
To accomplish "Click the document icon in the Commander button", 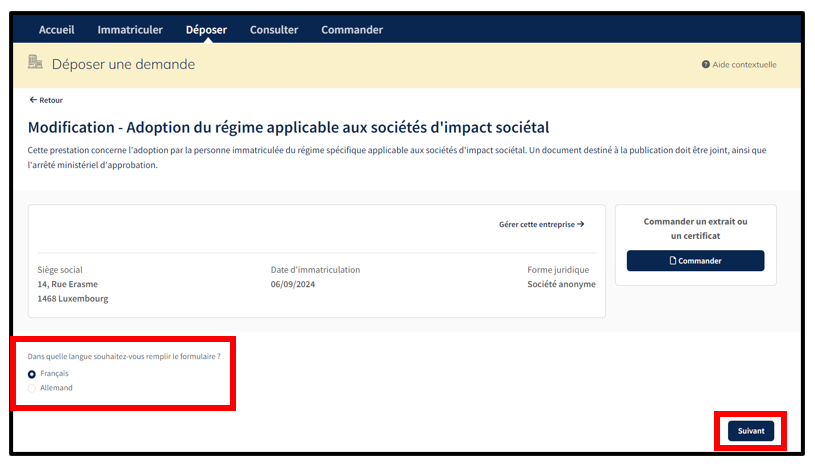I will tap(672, 261).
